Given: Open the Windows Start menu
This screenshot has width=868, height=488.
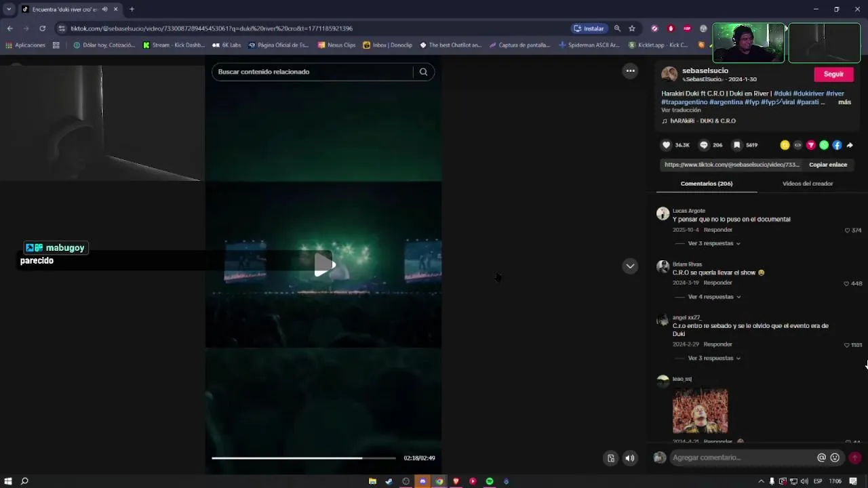Looking at the screenshot, I should pyautogui.click(x=8, y=481).
